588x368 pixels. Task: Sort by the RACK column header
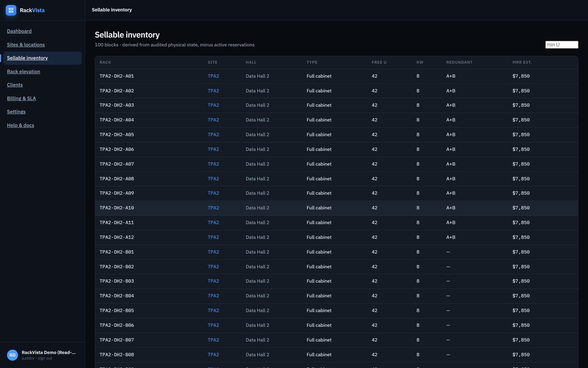[x=105, y=62]
